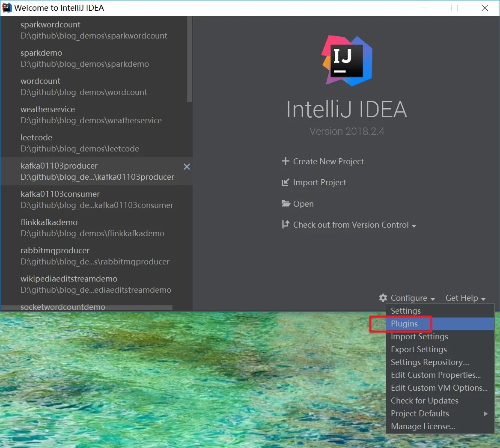The width and height of the screenshot is (500, 448).
Task: Open recent project sparkwordcount
Action: (x=94, y=30)
